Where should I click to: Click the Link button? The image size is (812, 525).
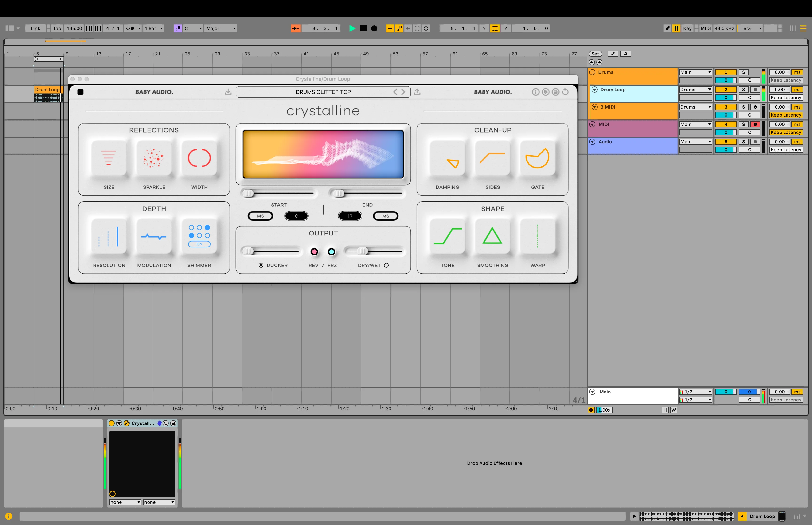click(x=35, y=29)
